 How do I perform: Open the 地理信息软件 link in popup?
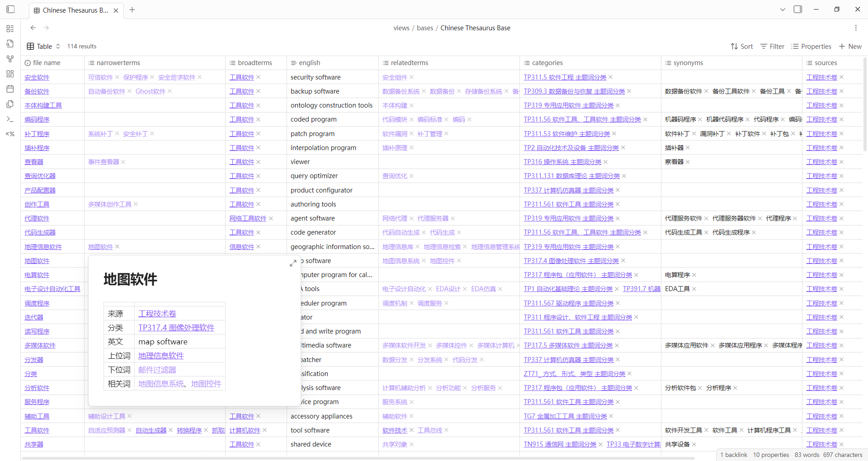161,356
